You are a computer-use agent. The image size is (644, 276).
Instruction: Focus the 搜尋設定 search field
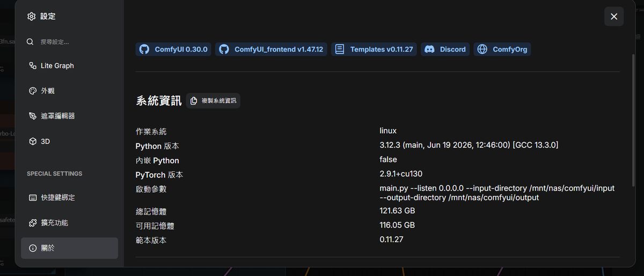pos(70,41)
